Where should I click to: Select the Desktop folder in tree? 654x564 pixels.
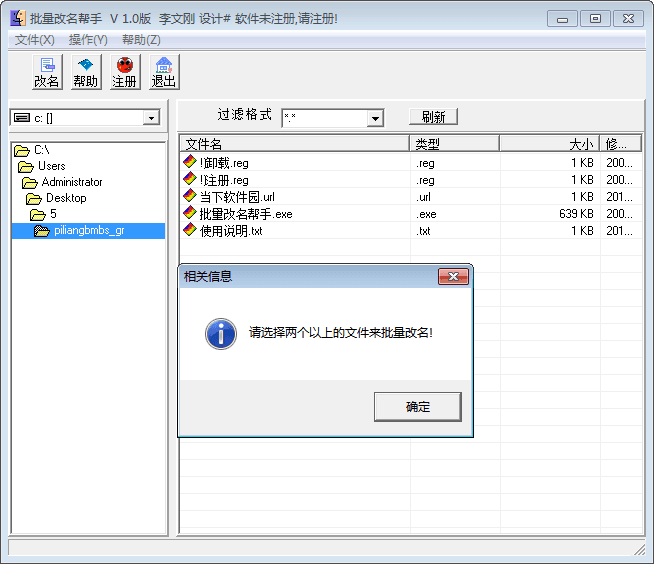(x=66, y=198)
